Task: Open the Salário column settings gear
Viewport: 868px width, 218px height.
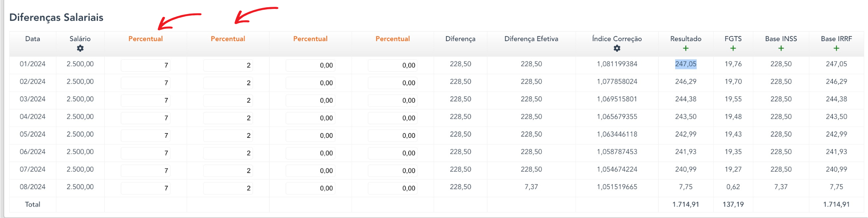Action: pos(80,48)
